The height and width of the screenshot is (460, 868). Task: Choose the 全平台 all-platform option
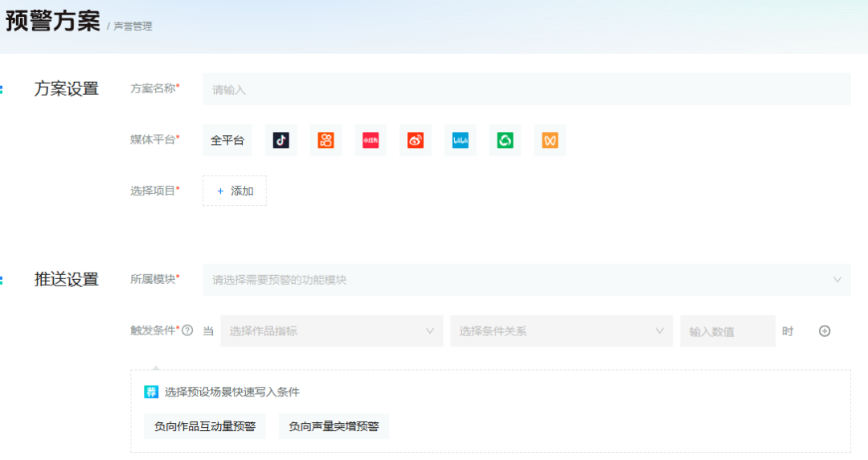227,140
